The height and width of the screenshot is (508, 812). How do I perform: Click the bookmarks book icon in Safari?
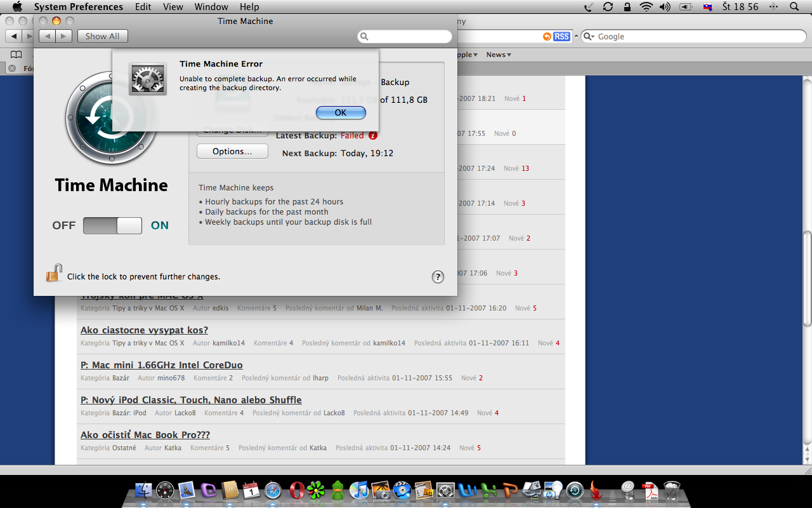(x=16, y=55)
